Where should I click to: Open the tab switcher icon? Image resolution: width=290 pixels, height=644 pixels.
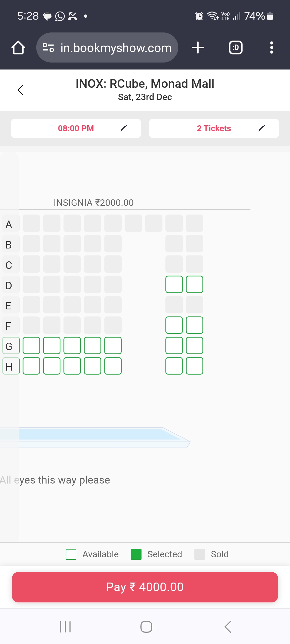coord(235,48)
